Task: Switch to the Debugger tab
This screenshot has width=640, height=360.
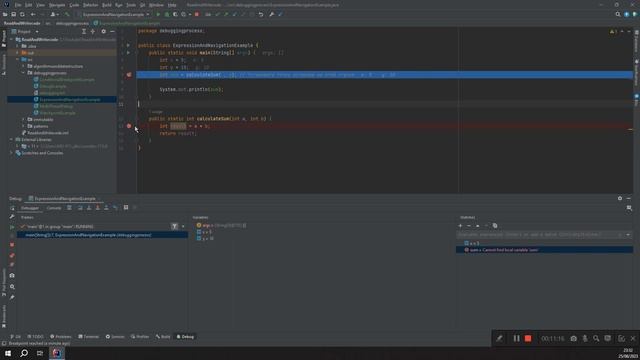Action: (x=30, y=208)
